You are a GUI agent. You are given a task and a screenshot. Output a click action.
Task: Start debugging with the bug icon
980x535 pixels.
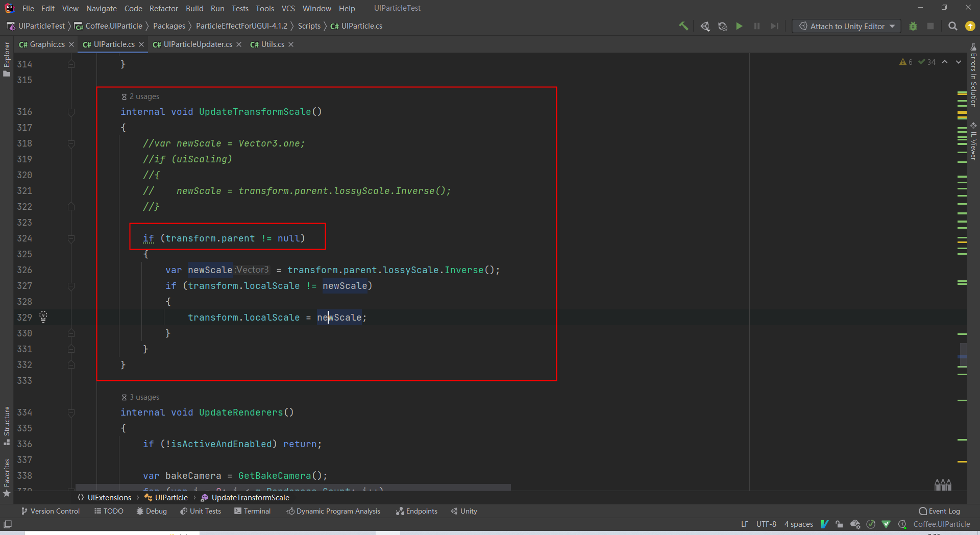coord(913,26)
